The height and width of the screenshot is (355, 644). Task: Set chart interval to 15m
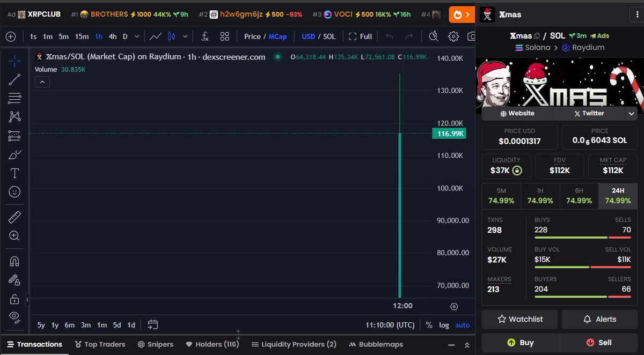(x=82, y=36)
